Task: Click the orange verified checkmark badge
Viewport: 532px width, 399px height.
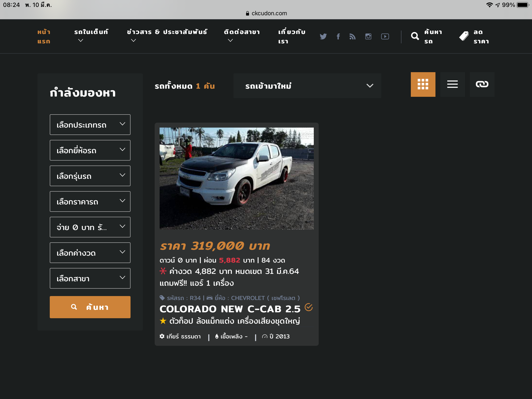Action: click(x=309, y=307)
